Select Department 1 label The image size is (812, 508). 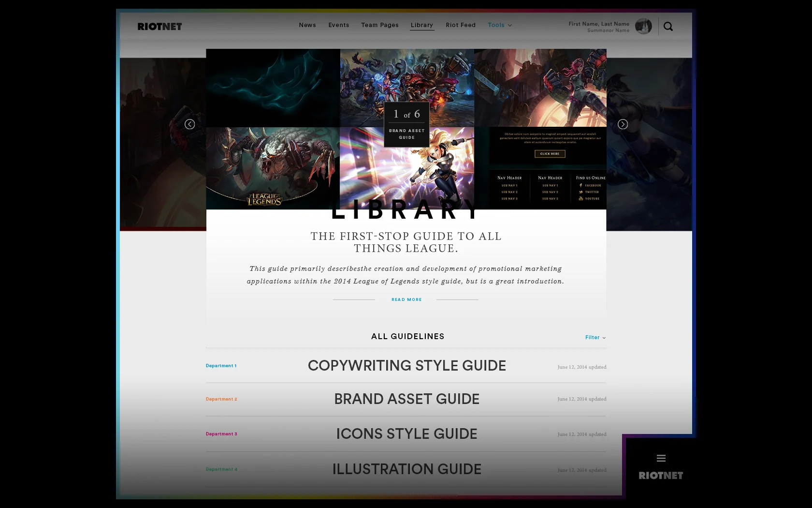coord(221,366)
